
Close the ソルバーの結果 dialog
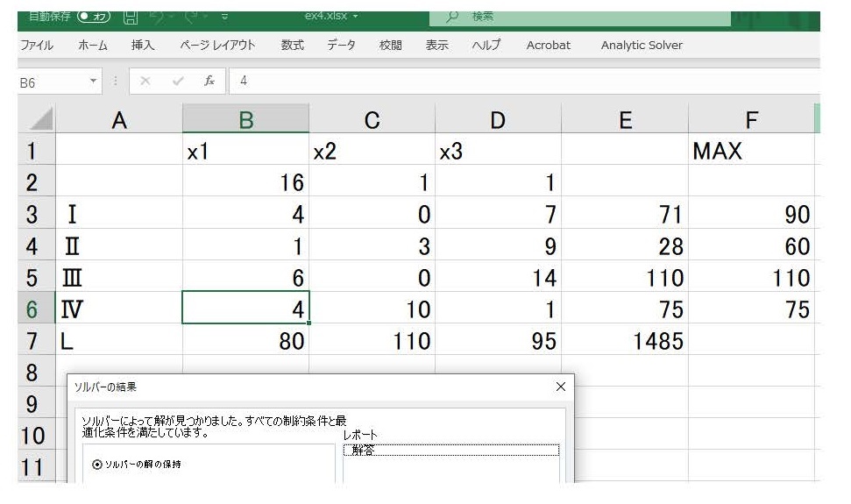click(x=561, y=387)
